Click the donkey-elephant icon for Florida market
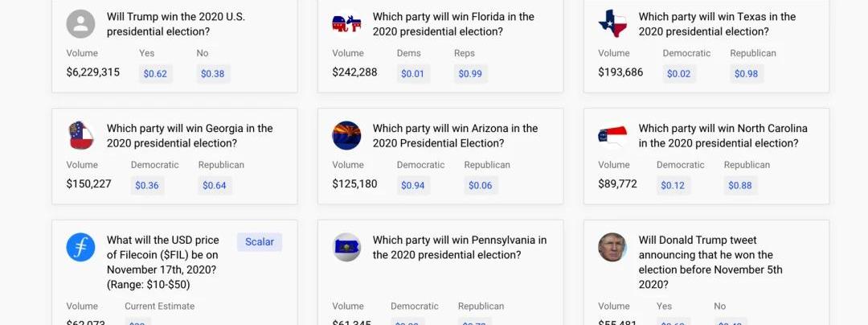Image resolution: width=868 pixels, height=325 pixels. point(346,24)
